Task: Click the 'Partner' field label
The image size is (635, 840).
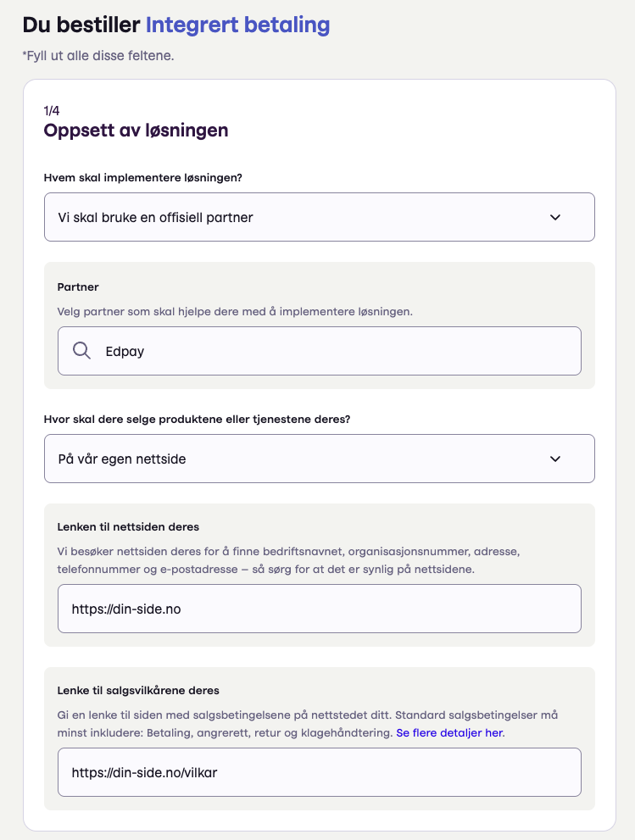Action: (78, 287)
